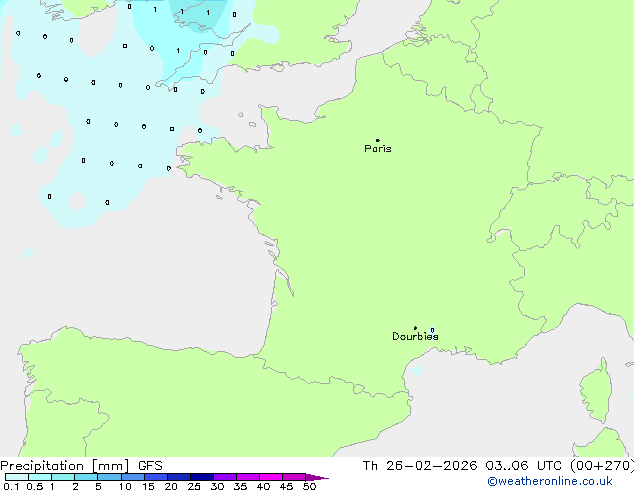634x490 pixels.
Task: Select the 0.1–0.5 mm legend swatch
Action: 17,477
